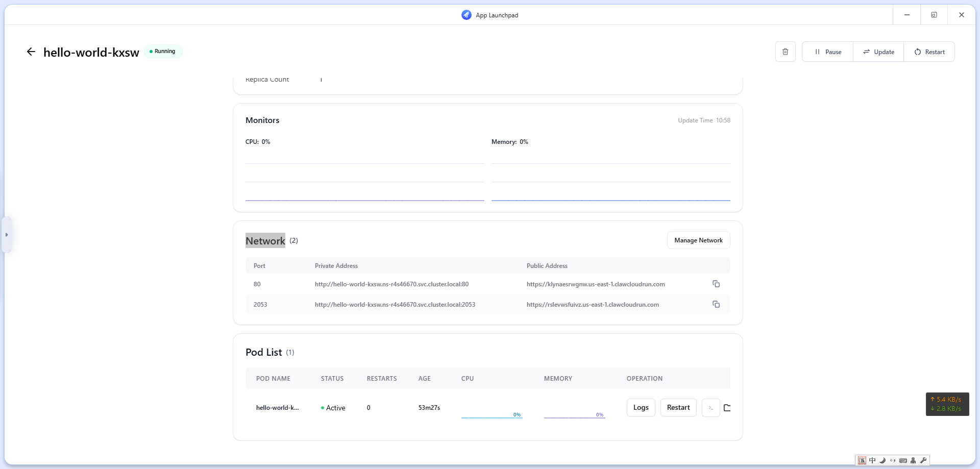The image size is (980, 469).
Task: Click the Running status badge
Action: (x=163, y=52)
